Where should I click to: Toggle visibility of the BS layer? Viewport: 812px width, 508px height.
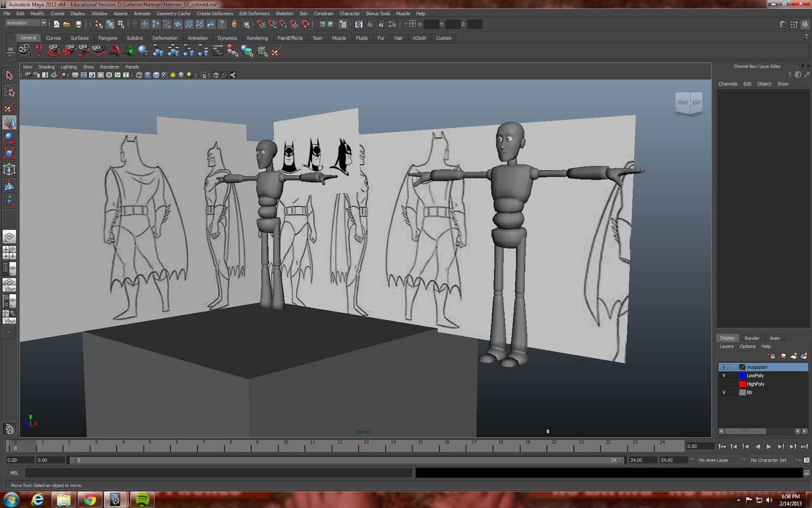pos(724,393)
